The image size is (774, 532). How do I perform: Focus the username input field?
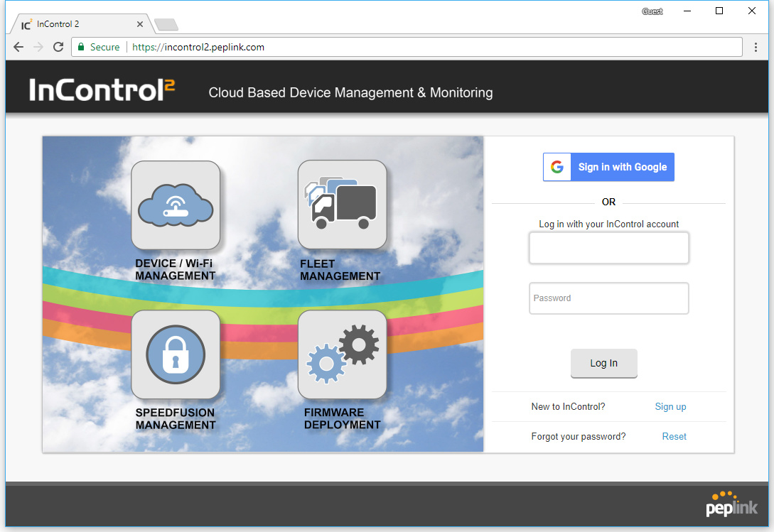[x=608, y=248]
